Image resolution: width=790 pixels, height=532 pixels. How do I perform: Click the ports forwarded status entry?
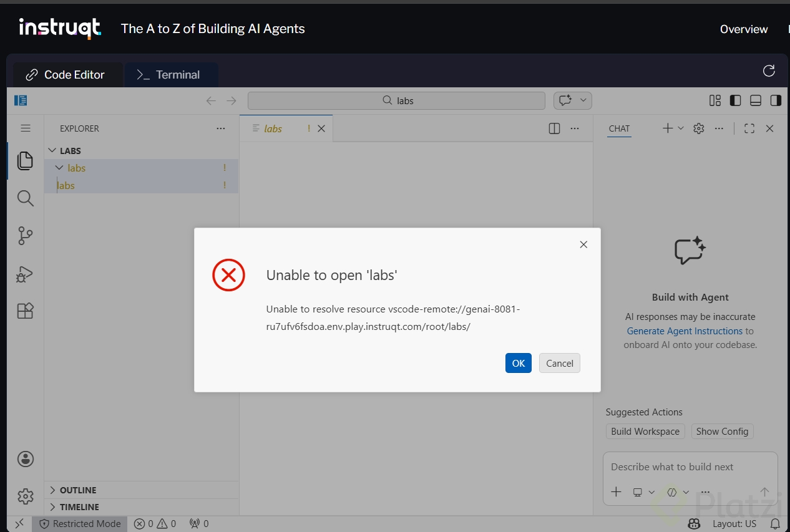[x=199, y=524]
